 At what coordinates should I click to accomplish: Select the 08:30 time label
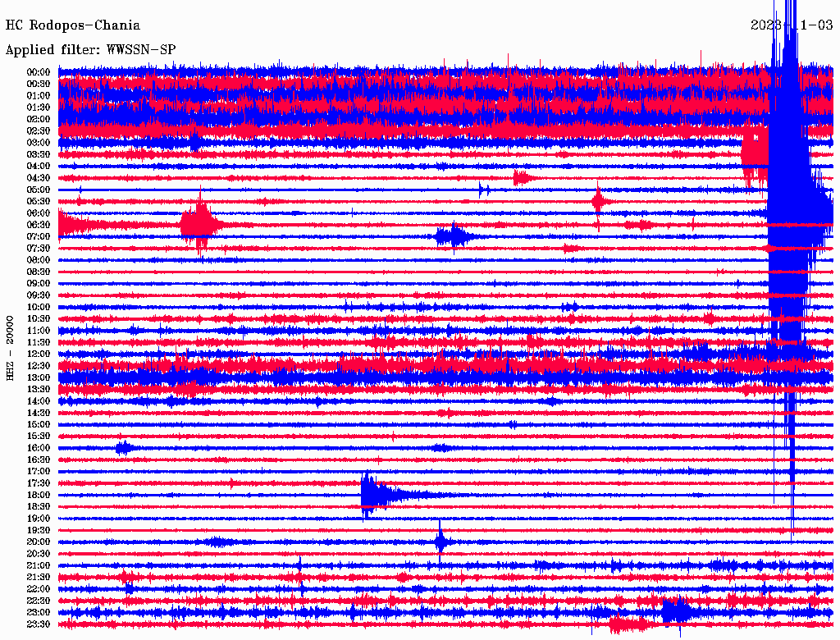38,272
